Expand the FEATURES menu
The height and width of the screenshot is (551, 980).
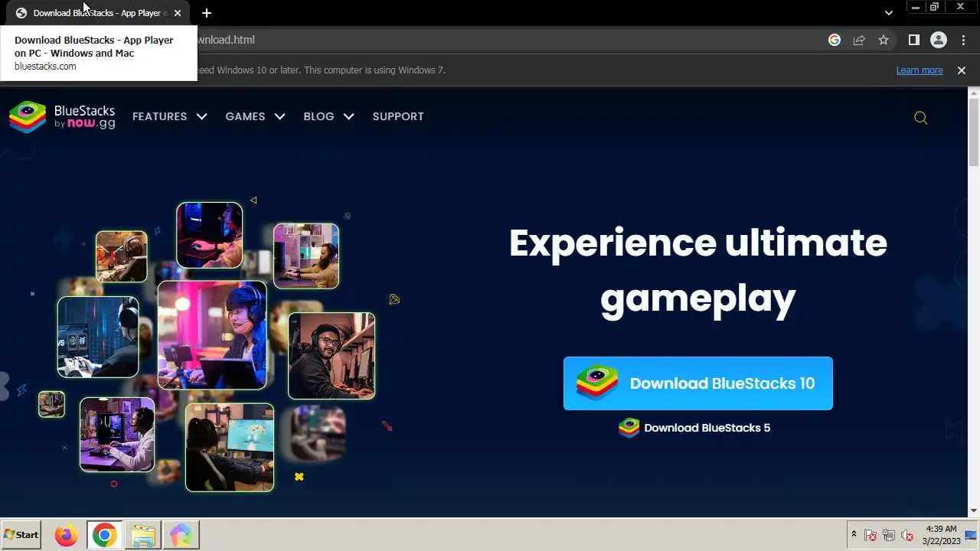click(x=169, y=116)
